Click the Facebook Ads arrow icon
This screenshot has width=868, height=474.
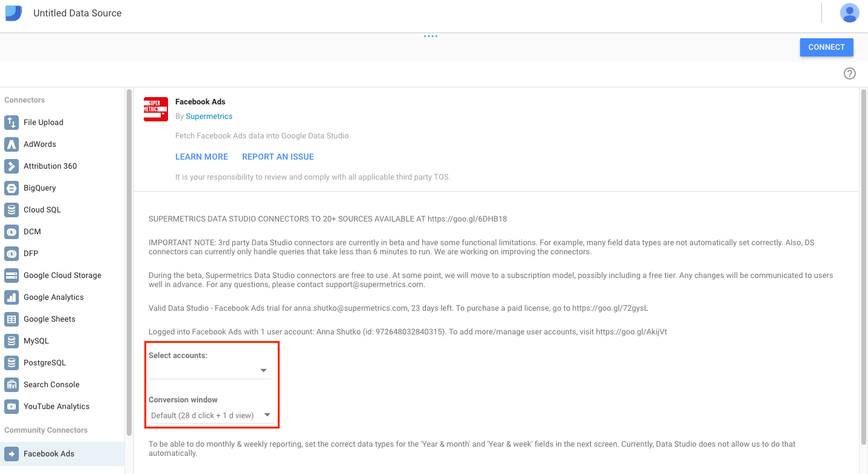(12, 454)
